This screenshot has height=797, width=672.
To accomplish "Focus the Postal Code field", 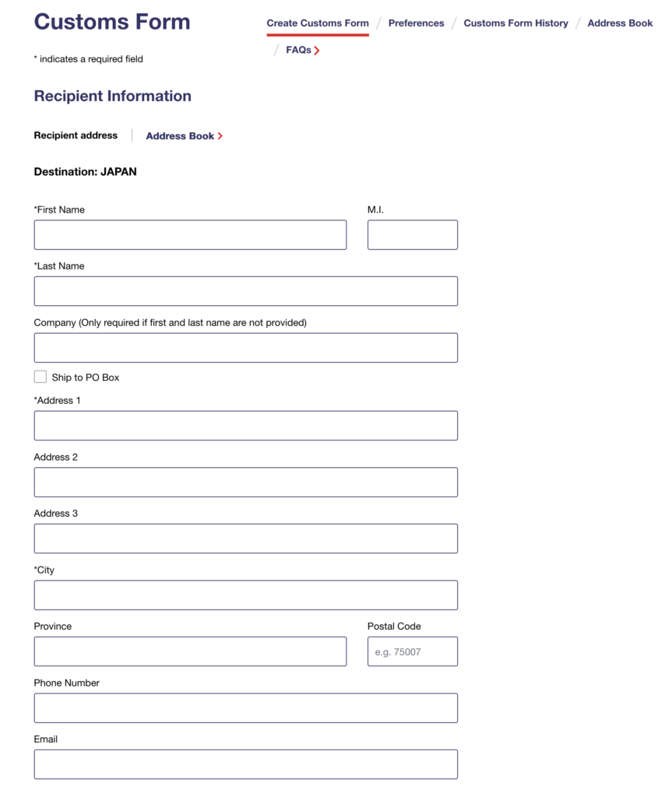I will (412, 651).
